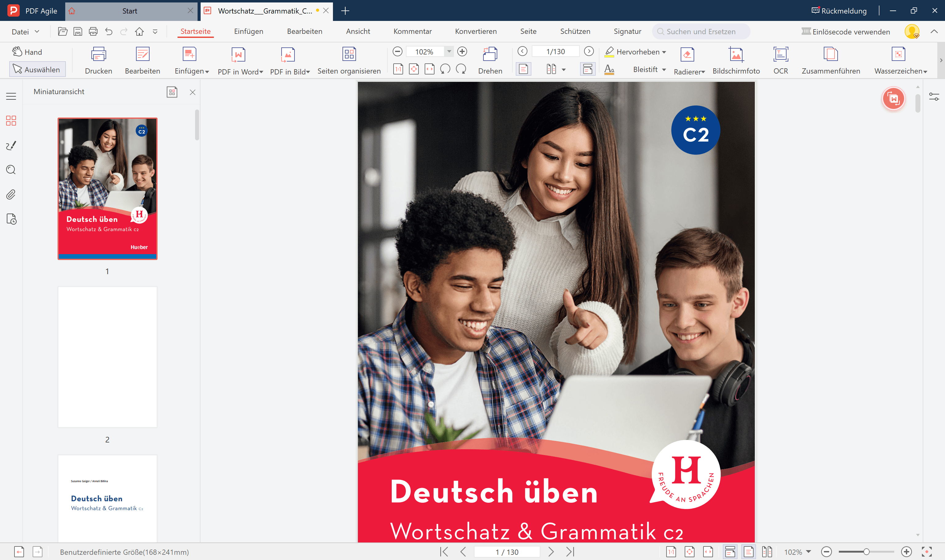The width and height of the screenshot is (945, 560).
Task: Switch to the Bearbeiten ribbon tab
Action: pos(305,31)
